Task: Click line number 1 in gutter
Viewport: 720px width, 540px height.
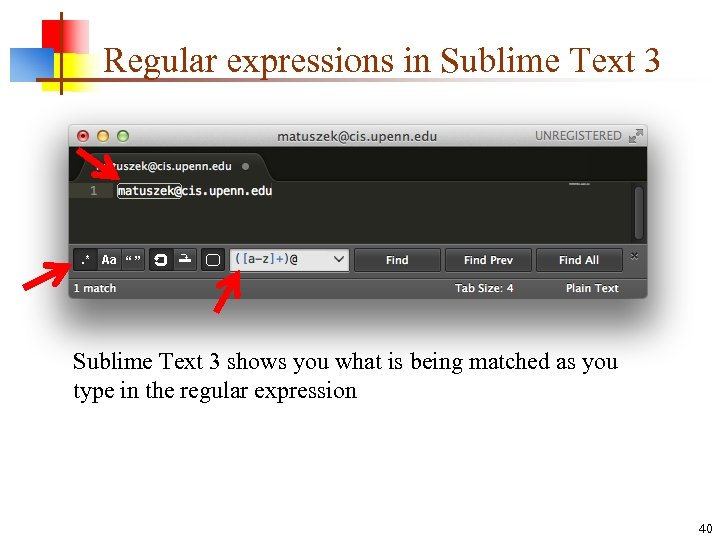Action: [93, 191]
